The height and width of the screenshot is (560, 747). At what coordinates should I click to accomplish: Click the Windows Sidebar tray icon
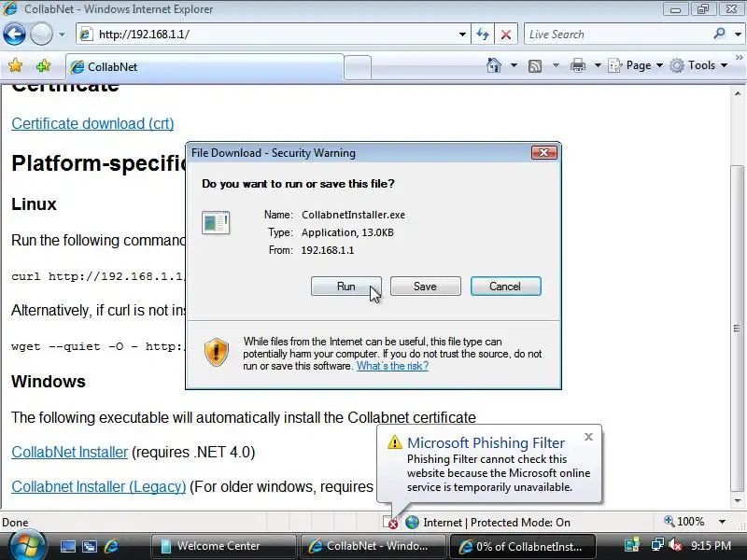pos(632,545)
